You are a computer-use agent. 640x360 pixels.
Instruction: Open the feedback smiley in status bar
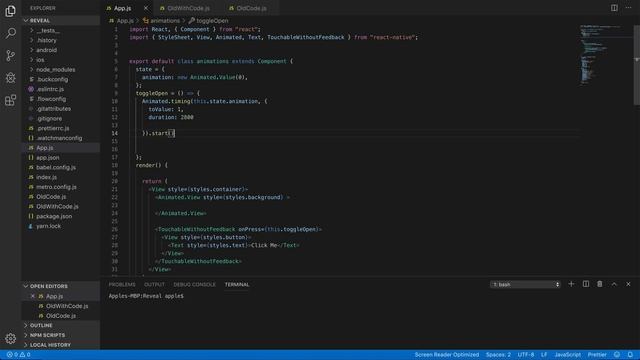[x=617, y=355]
